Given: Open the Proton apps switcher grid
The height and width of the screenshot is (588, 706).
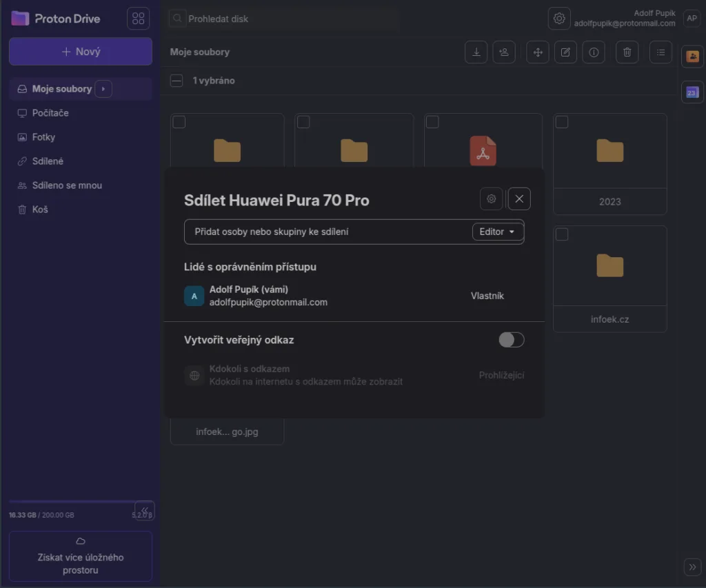Looking at the screenshot, I should pyautogui.click(x=138, y=19).
